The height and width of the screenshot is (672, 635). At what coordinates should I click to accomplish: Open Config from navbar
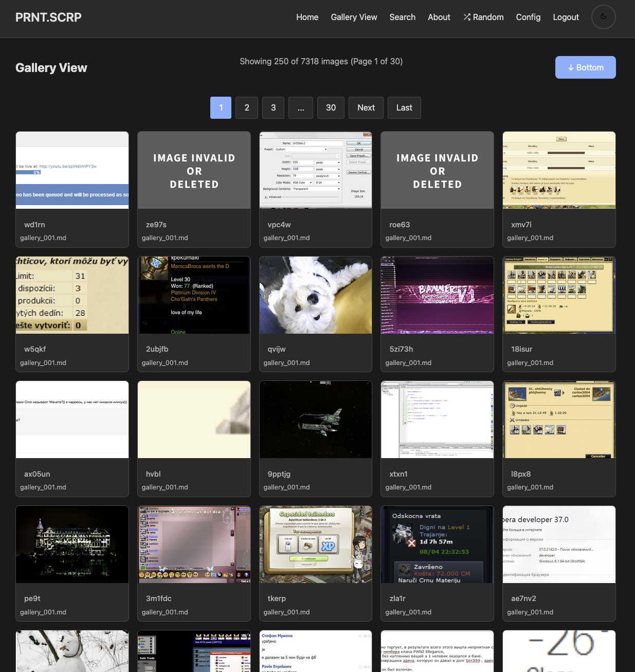tap(528, 17)
